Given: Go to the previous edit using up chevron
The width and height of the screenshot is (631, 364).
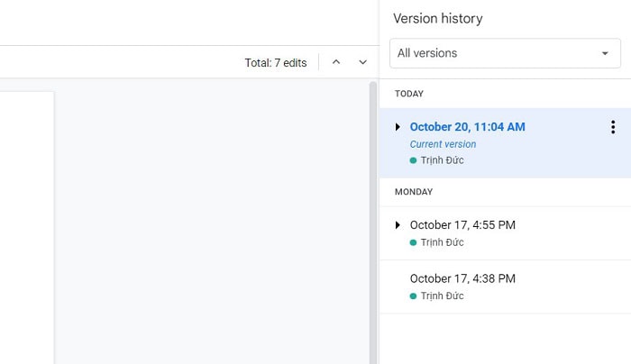Looking at the screenshot, I should 336,62.
